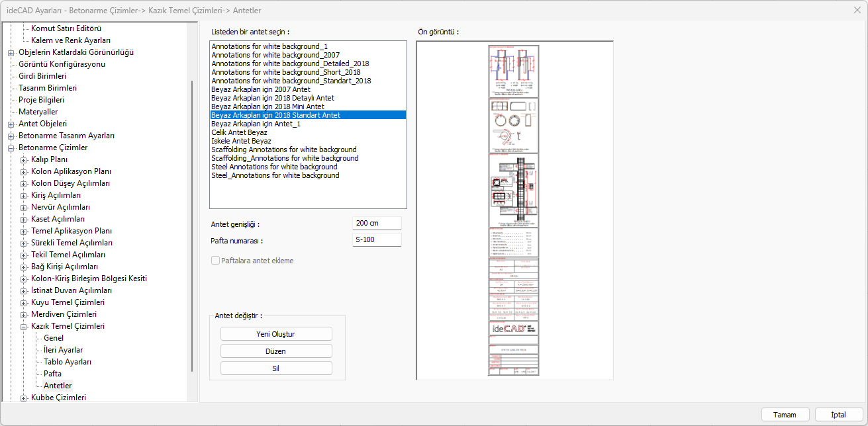The height and width of the screenshot is (426, 868).
Task: Toggle the Paftalara antet ekleme checkbox
Action: click(216, 261)
